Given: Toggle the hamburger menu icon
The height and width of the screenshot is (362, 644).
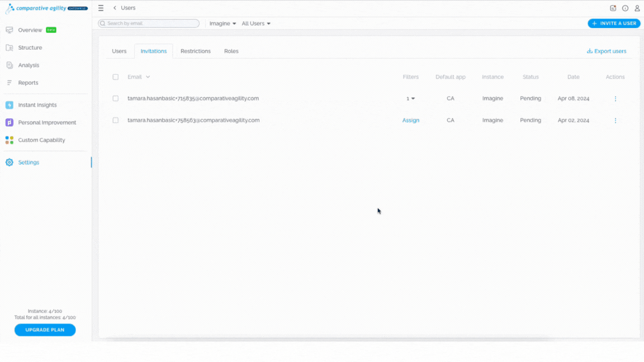Looking at the screenshot, I should [101, 8].
